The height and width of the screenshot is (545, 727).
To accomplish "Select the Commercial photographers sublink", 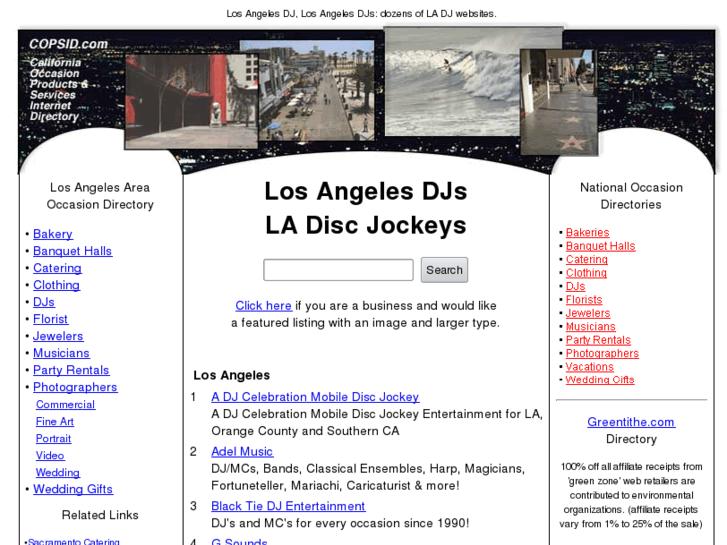I will tap(65, 404).
